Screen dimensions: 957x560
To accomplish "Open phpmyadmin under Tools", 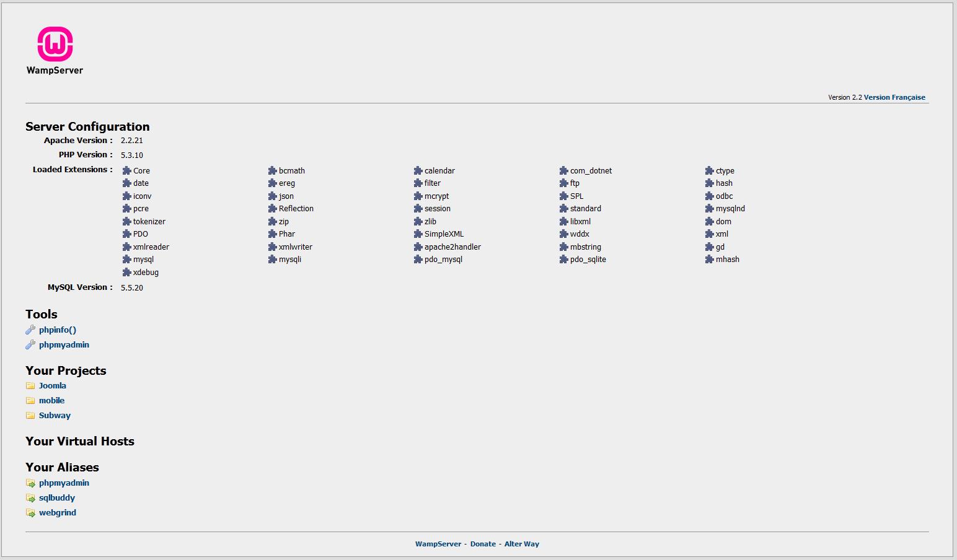I will point(64,344).
